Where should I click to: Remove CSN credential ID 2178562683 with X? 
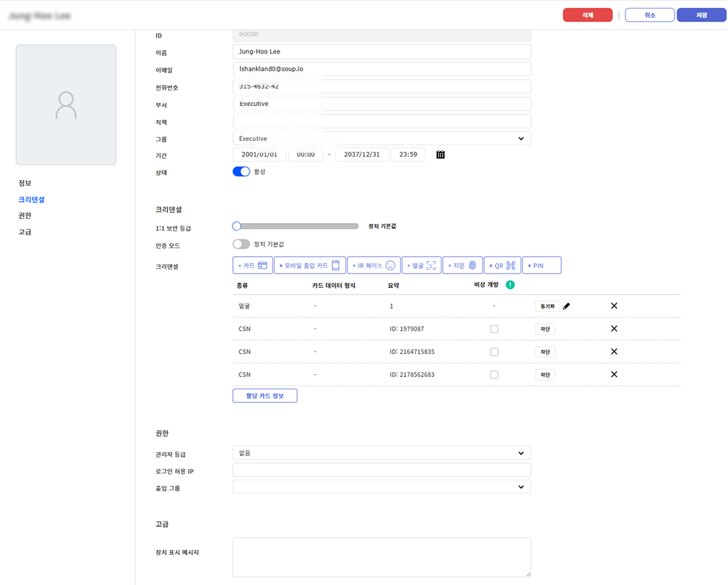coord(614,375)
